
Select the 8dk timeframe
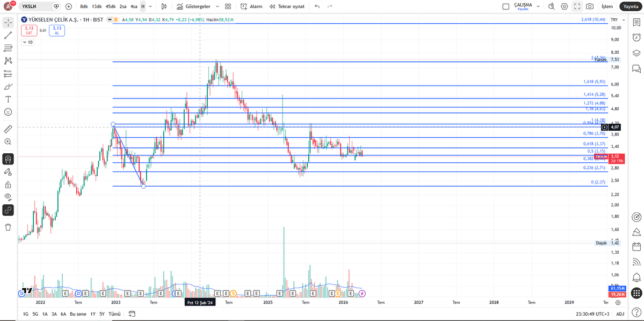[84, 6]
